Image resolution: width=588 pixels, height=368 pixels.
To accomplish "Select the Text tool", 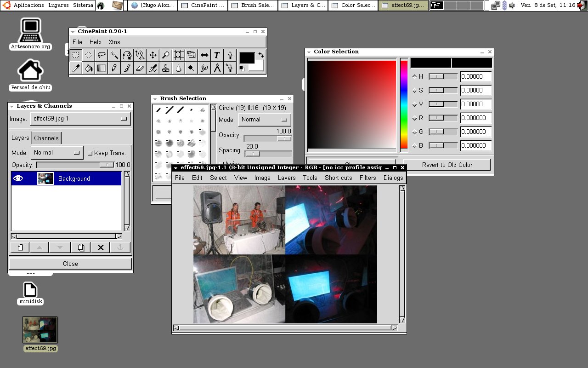I will tap(217, 55).
